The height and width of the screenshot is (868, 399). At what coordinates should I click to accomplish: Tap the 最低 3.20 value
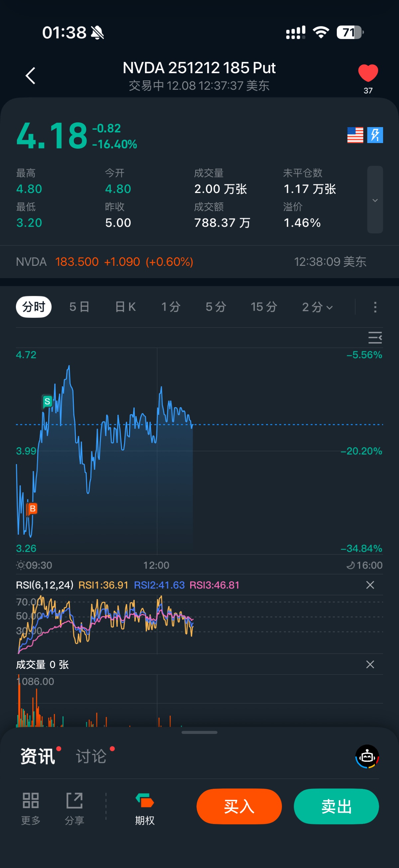[x=29, y=223]
